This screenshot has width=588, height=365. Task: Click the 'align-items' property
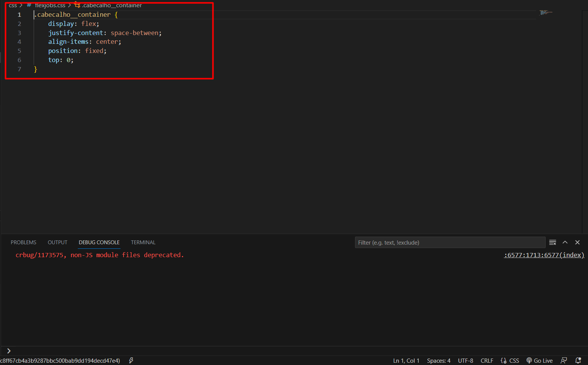coord(68,42)
